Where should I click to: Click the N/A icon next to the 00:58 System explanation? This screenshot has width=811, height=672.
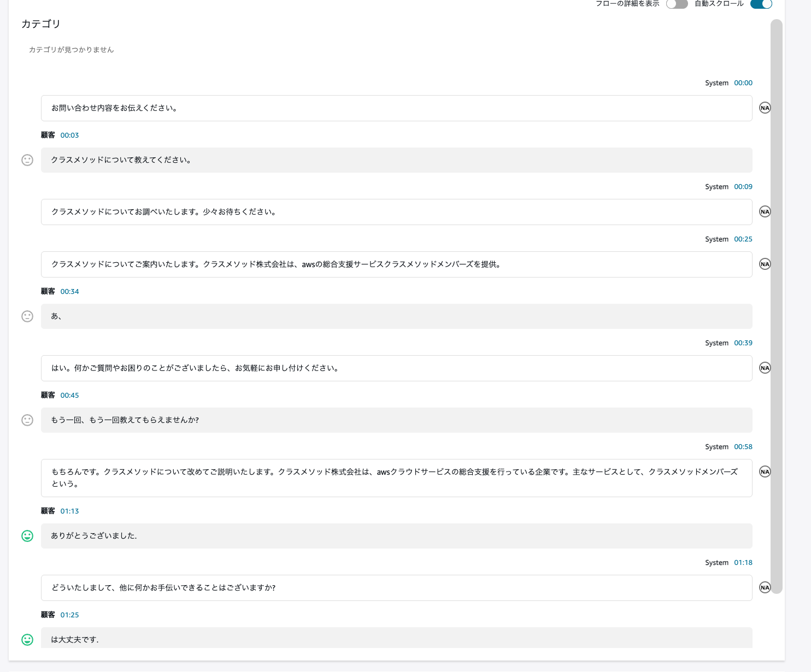click(x=765, y=471)
